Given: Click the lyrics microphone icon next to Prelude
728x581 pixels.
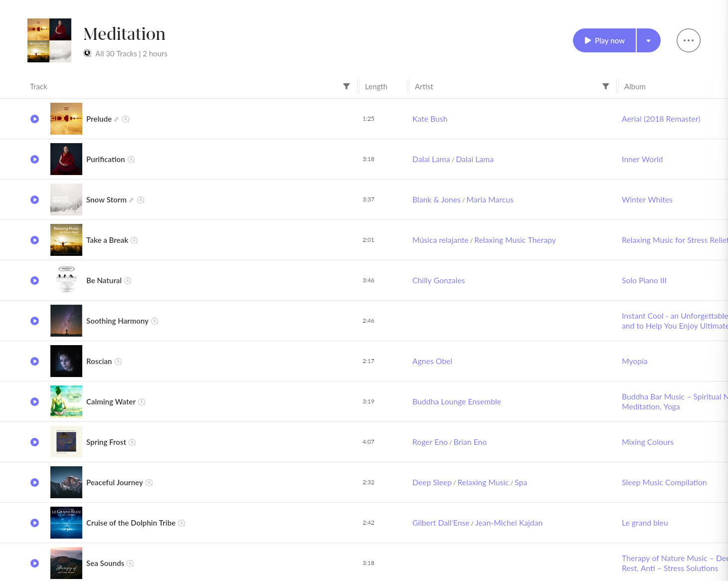Looking at the screenshot, I should 116,119.
